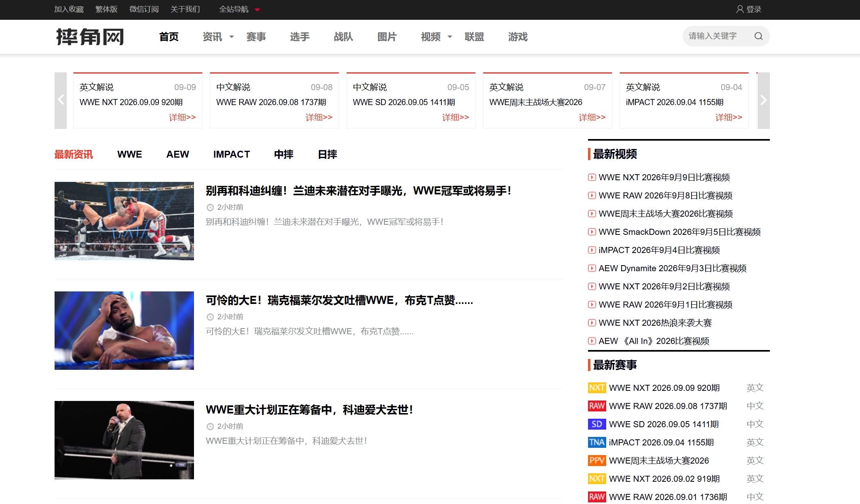Open WWE SmackDown 2026年9月5日比赛视频 link
Screen dimensions: 860x504
pyautogui.click(x=680, y=232)
